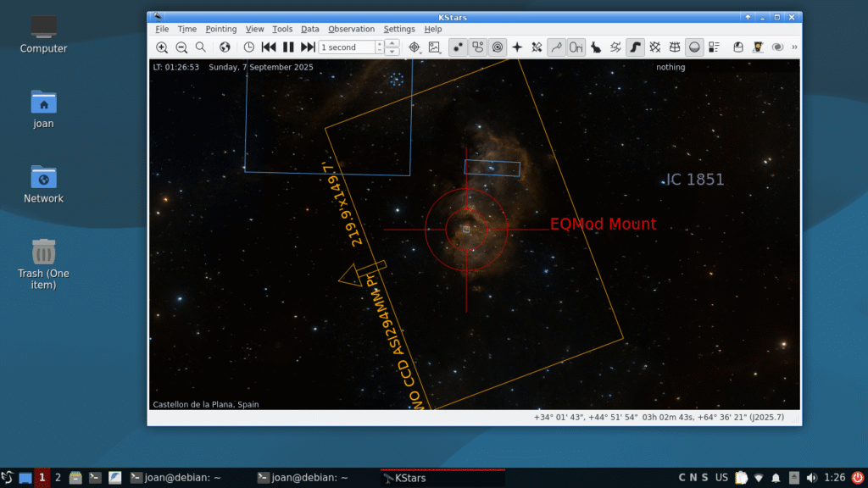
Task: Toggle star display off in toolbar
Action: pos(458,47)
